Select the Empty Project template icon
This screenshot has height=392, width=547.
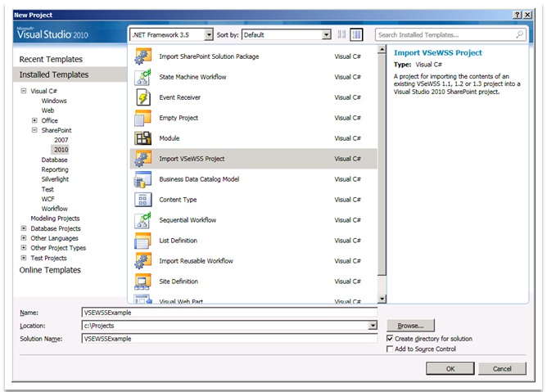pyautogui.click(x=142, y=118)
